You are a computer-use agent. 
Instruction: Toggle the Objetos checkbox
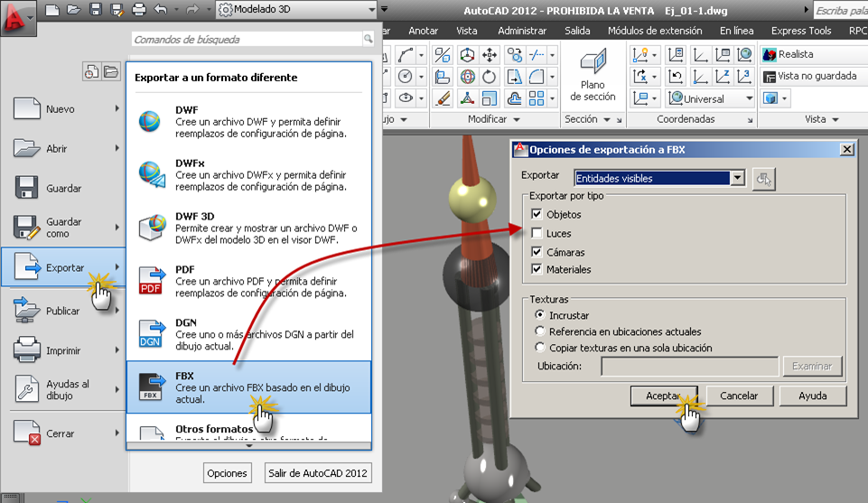pos(537,214)
